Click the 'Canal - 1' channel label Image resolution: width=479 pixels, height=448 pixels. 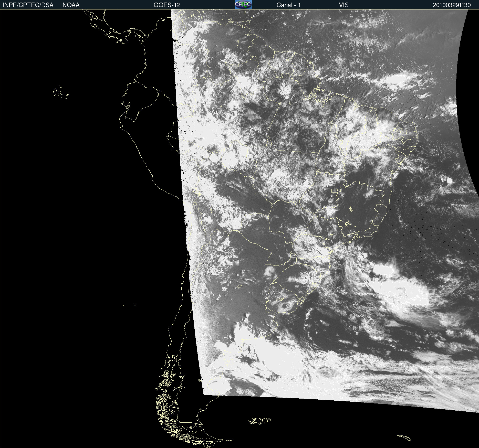coord(289,5)
